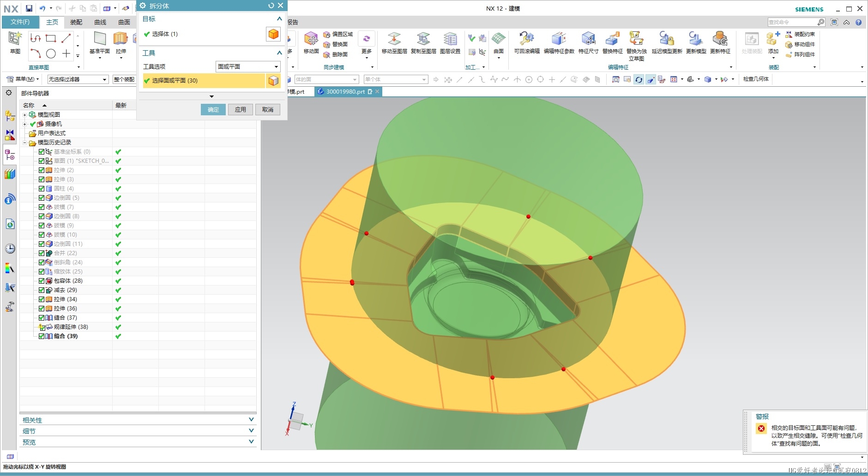Image resolution: width=868 pixels, height=476 pixels.
Task: Click OK (确定) button
Action: tap(213, 109)
